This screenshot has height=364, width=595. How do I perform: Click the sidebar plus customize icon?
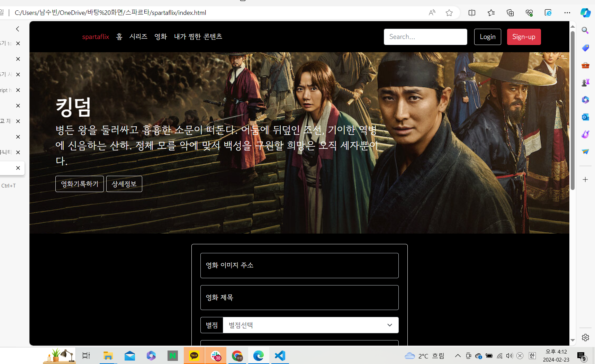point(585,180)
